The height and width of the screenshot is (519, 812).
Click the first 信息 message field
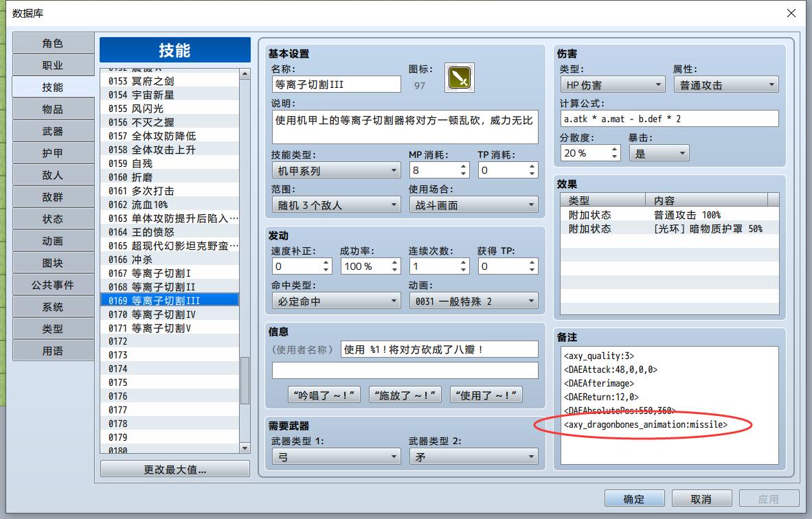point(439,349)
